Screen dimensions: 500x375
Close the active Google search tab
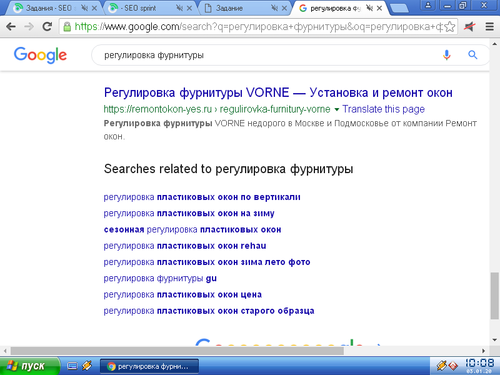pos(379,8)
